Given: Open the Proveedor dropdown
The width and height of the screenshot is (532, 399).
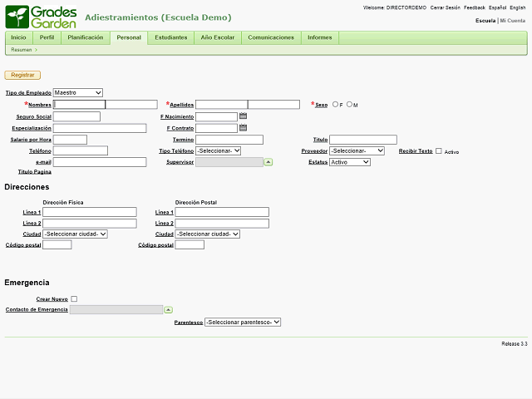Looking at the screenshot, I should coord(357,151).
